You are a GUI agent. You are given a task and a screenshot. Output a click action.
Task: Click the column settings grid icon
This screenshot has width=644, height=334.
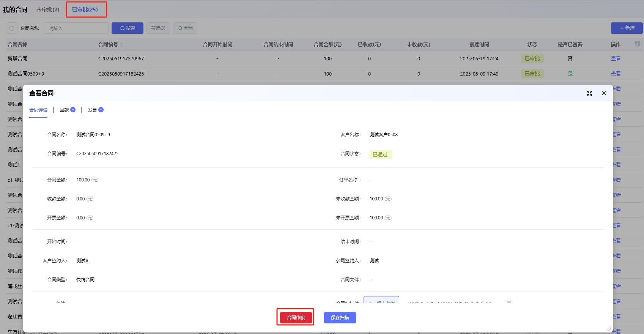point(637,44)
